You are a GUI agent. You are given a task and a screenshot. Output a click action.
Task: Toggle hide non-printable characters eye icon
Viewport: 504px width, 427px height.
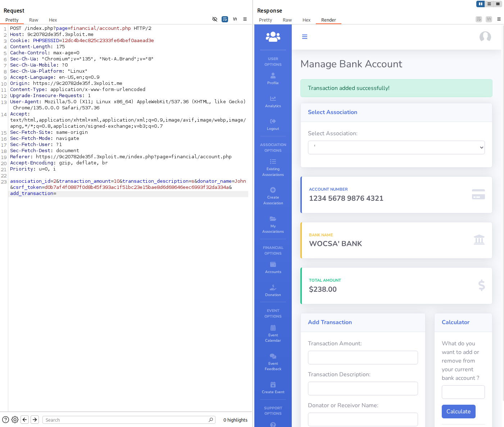coord(215,19)
